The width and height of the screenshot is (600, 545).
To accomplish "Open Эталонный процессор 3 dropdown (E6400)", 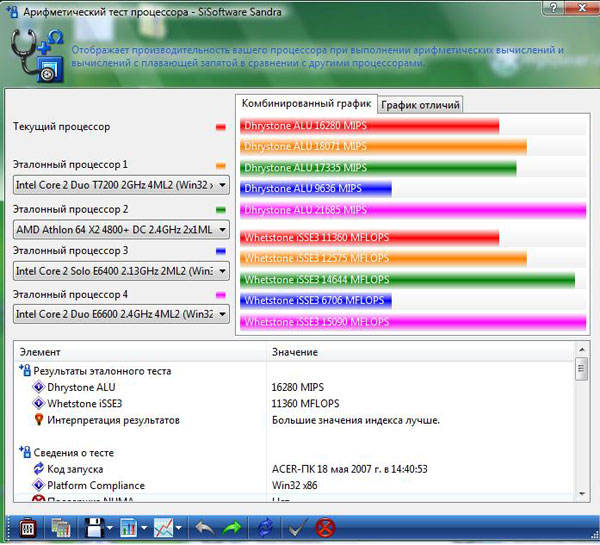I will pos(121,271).
